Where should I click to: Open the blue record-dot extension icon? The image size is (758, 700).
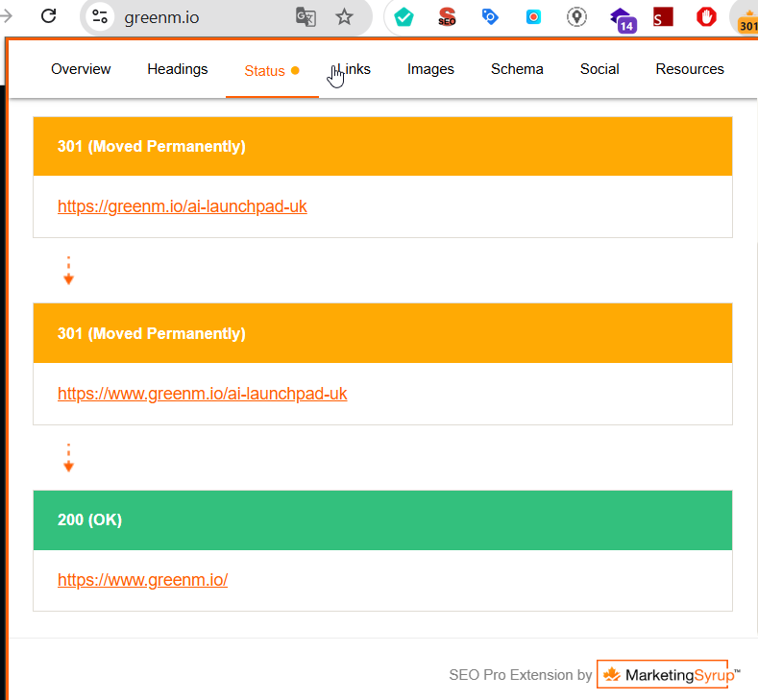533,17
